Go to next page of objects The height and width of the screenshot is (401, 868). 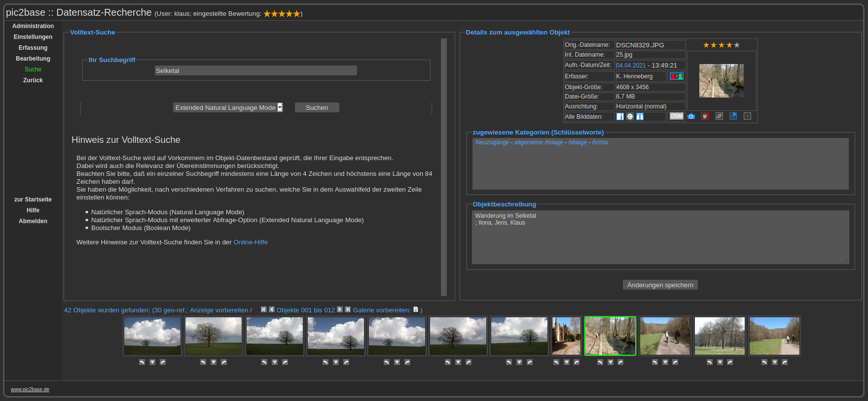(x=340, y=309)
